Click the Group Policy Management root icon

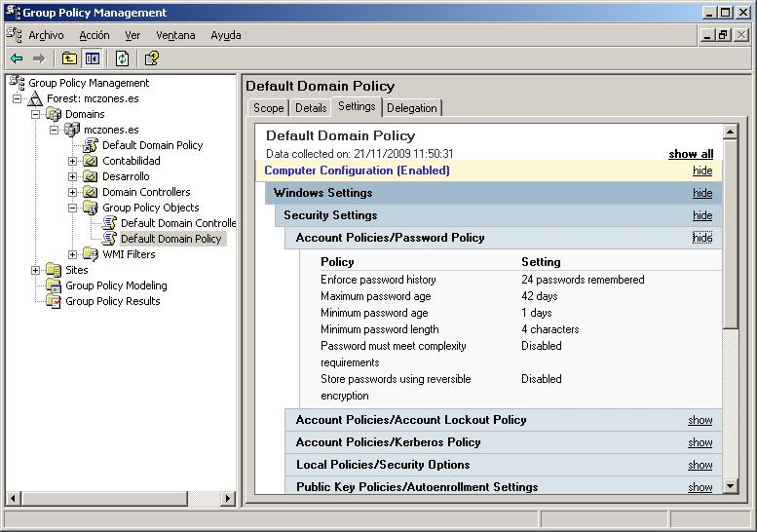pyautogui.click(x=17, y=83)
